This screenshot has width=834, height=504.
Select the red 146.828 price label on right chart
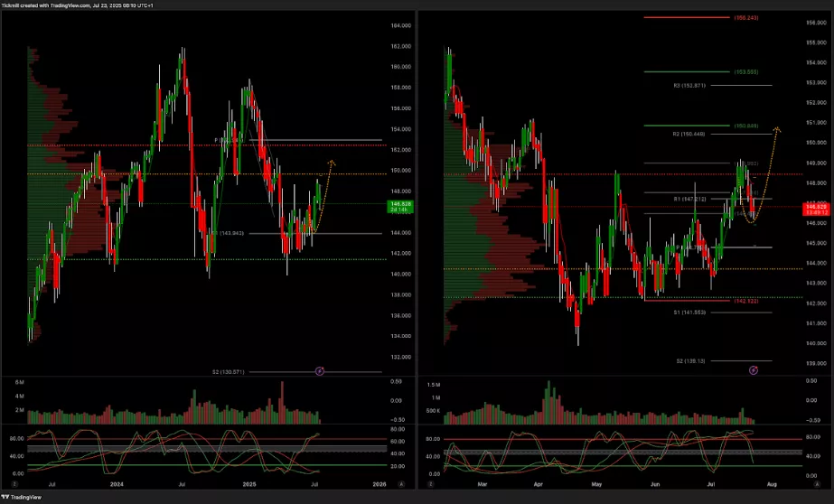[816, 207]
